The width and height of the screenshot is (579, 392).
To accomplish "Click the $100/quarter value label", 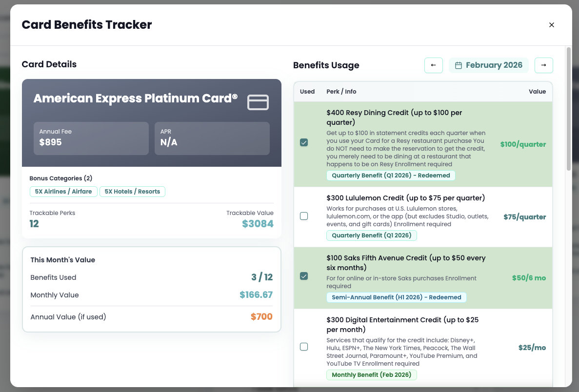I will click(523, 144).
